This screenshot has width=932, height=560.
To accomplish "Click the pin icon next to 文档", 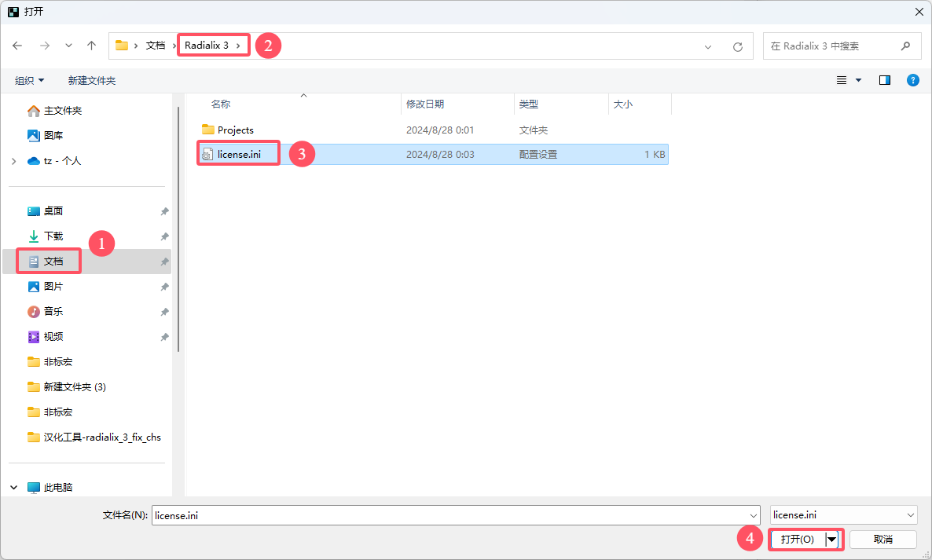I will 165,262.
